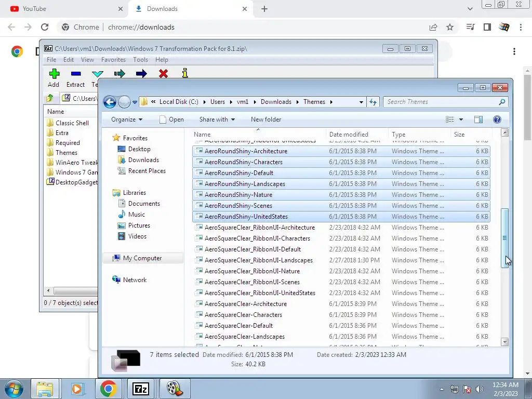532x399 pixels.
Task: Open recent pages dropdown beside Forward button
Action: click(x=135, y=102)
